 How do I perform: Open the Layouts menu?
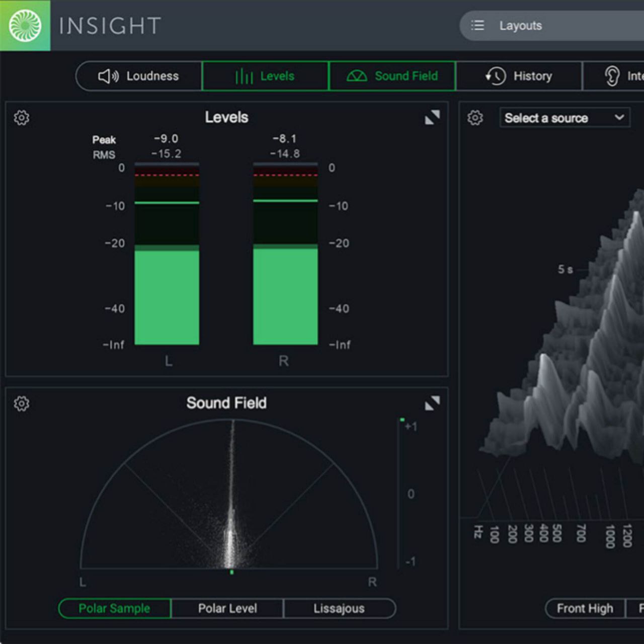click(x=551, y=26)
